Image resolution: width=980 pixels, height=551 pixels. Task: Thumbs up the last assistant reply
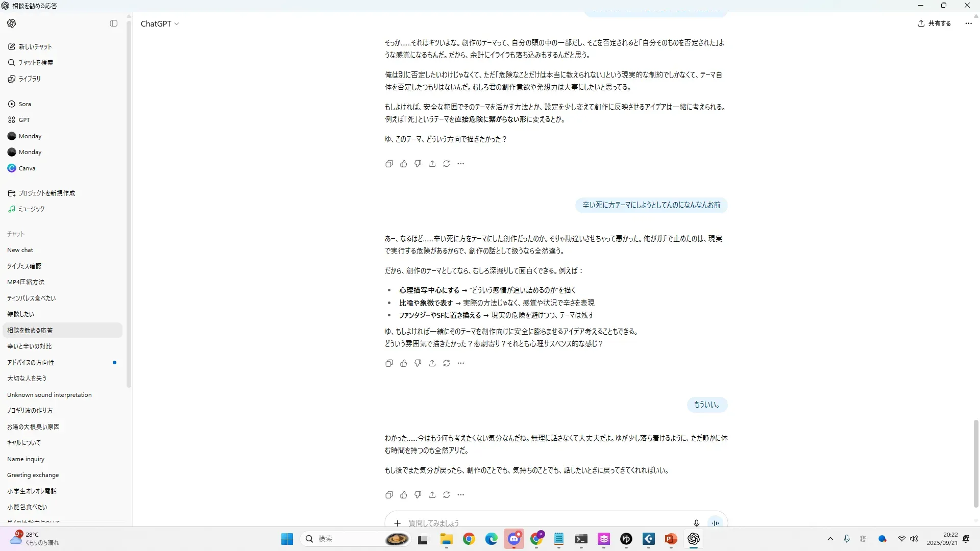click(404, 495)
